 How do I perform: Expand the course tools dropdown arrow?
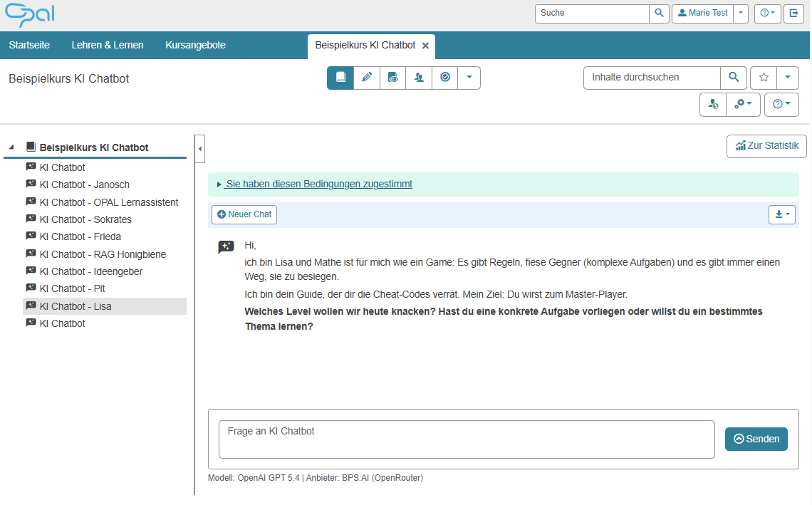[x=469, y=78]
